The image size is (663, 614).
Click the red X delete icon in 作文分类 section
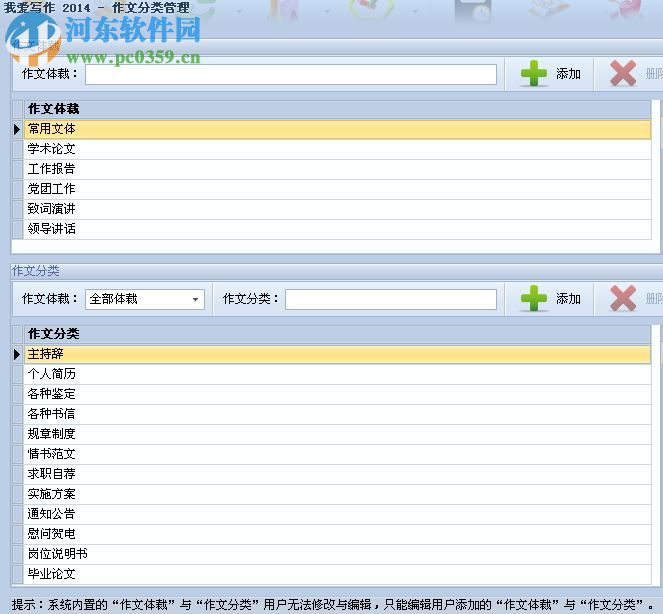coord(623,299)
